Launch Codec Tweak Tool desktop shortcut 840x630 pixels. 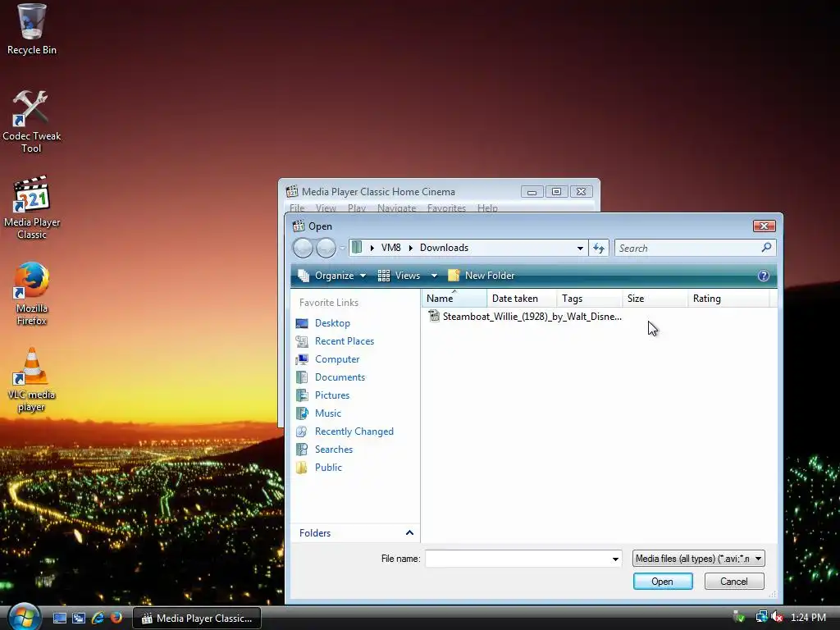click(x=31, y=121)
